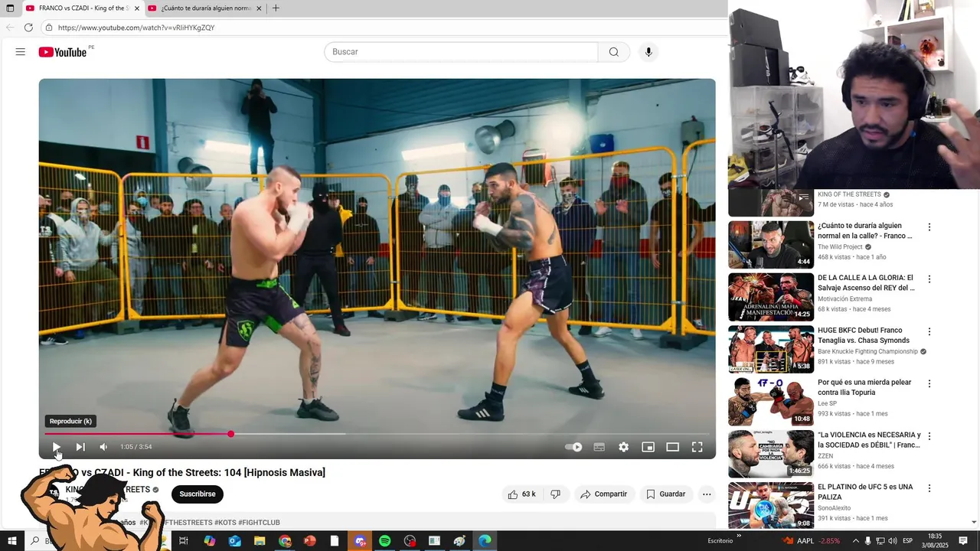Image resolution: width=980 pixels, height=551 pixels.
Task: Visit The Wild Project channel
Action: [x=840, y=247]
